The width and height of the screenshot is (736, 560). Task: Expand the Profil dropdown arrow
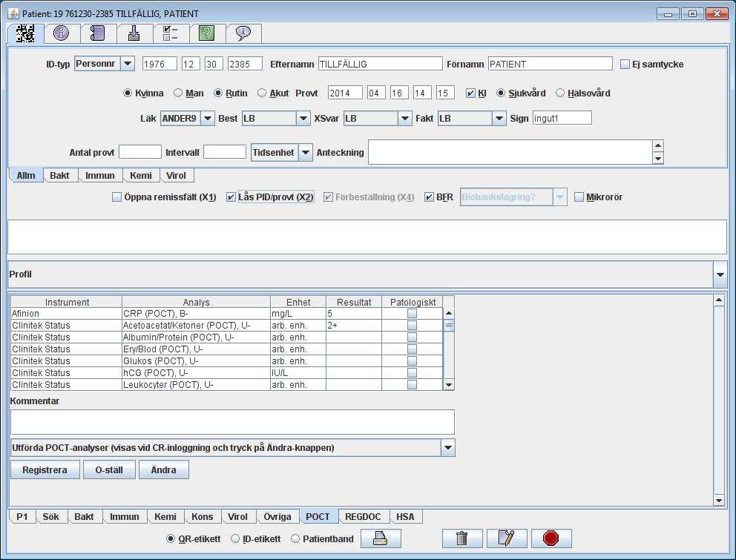click(720, 274)
